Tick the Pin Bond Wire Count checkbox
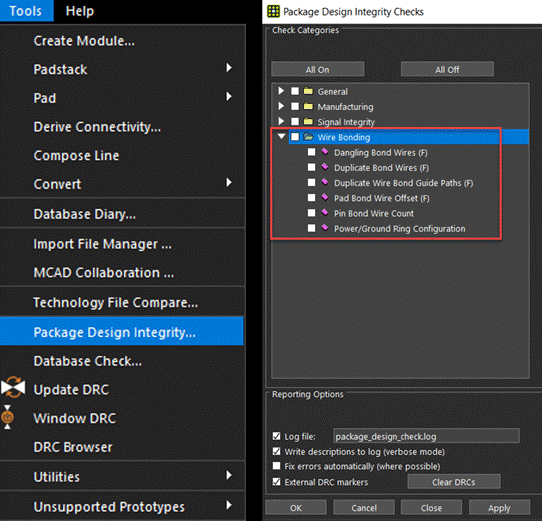This screenshot has width=542, height=521. [x=311, y=213]
